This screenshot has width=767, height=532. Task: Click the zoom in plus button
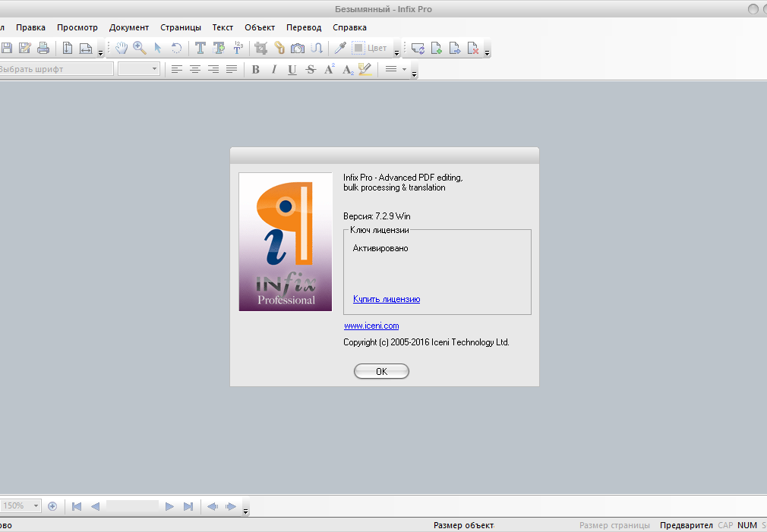tap(52, 506)
